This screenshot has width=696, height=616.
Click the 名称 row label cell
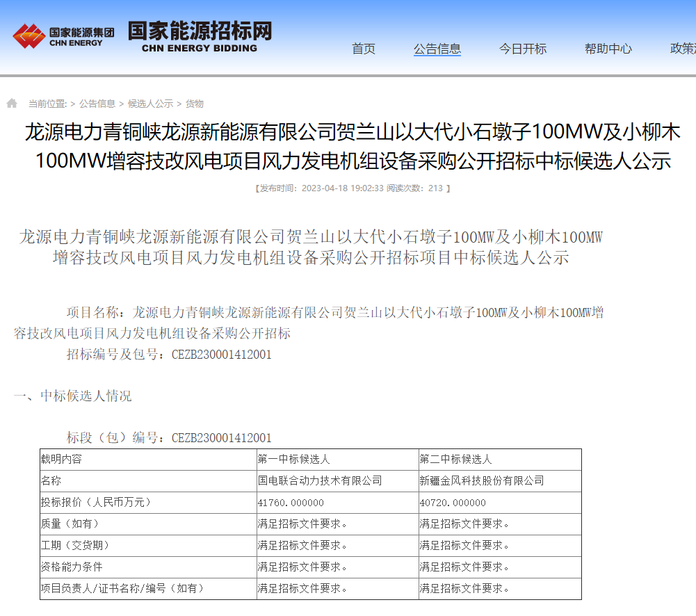148,481
